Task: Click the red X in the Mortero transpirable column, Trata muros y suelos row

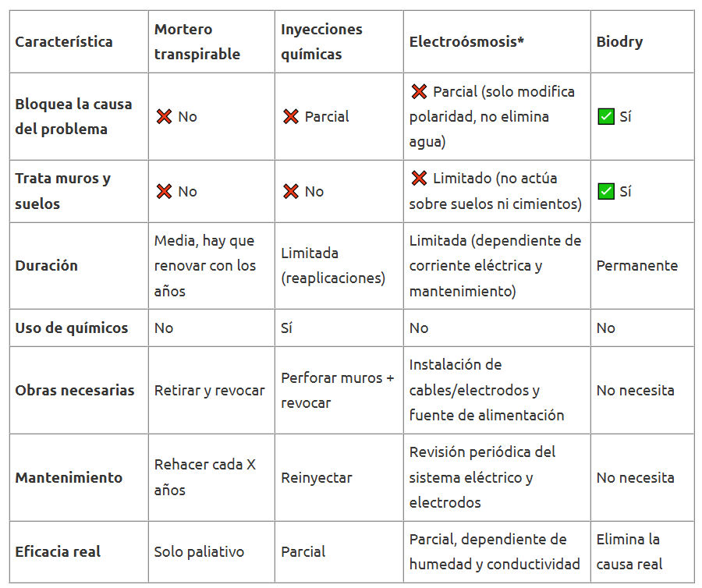Action: click(164, 192)
